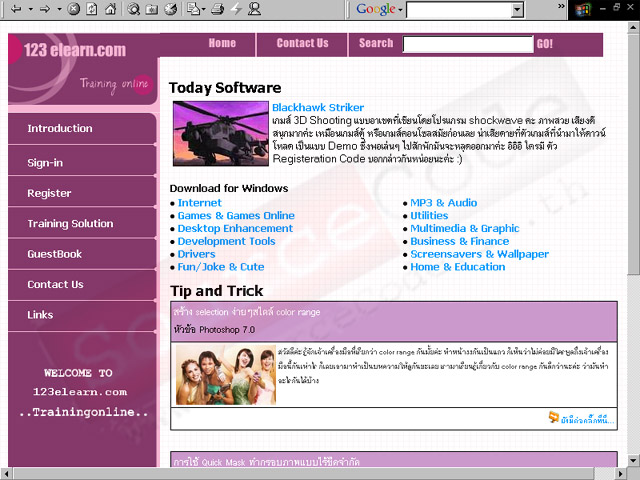Open the Utilities download category

pos(429,216)
